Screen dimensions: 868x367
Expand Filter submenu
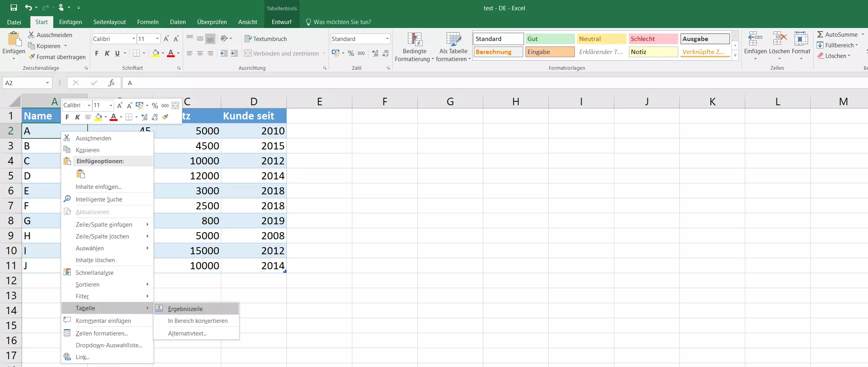(107, 296)
